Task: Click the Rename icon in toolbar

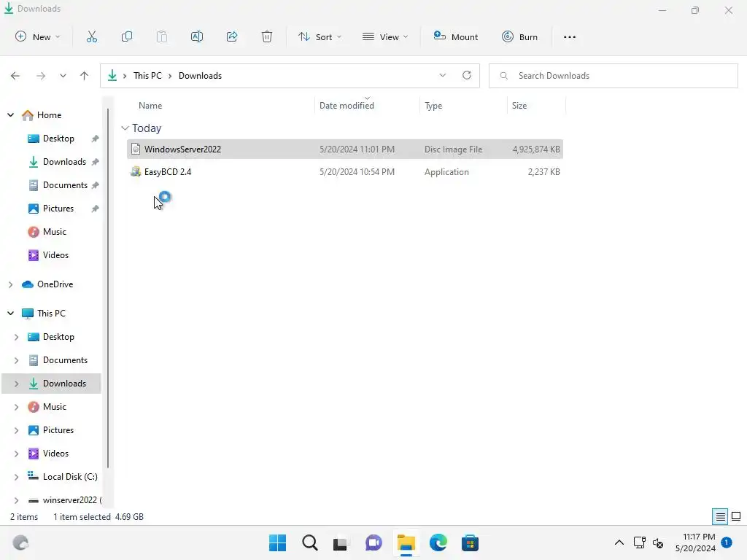Action: 197,36
